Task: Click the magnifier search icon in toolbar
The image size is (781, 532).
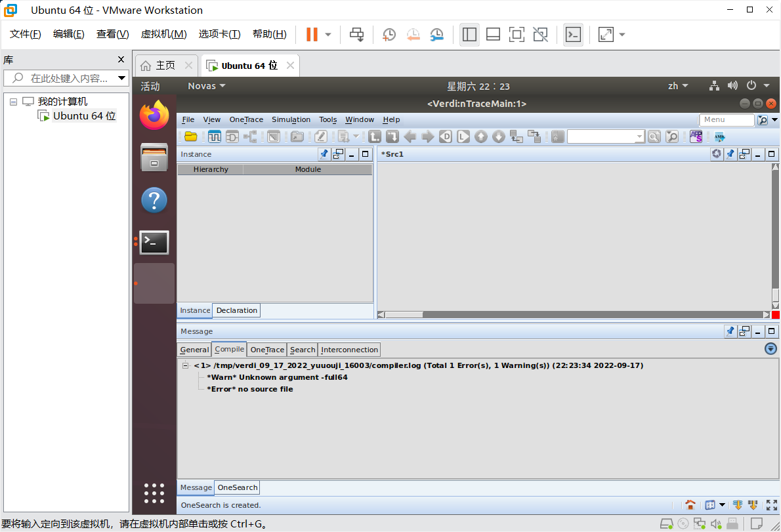Action: [x=654, y=136]
